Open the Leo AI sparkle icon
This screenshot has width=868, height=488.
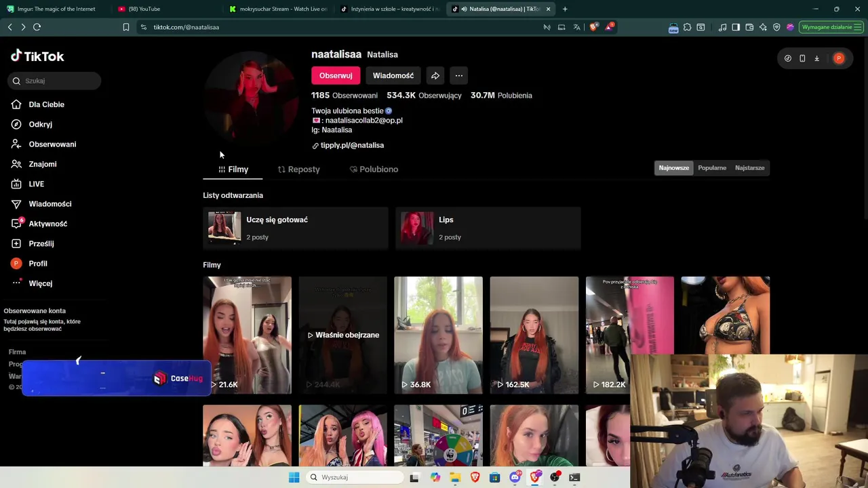(763, 27)
